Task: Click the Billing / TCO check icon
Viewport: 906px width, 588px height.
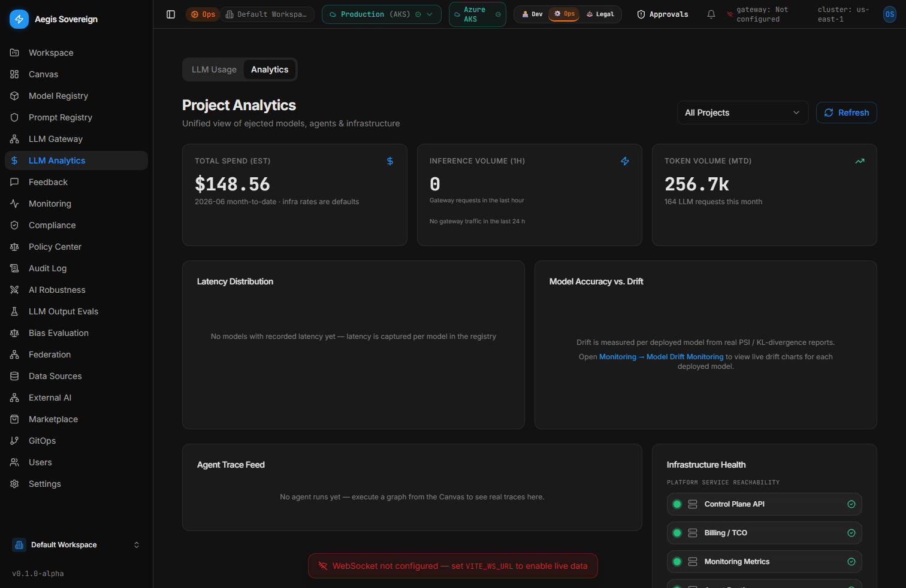Action: (x=851, y=533)
